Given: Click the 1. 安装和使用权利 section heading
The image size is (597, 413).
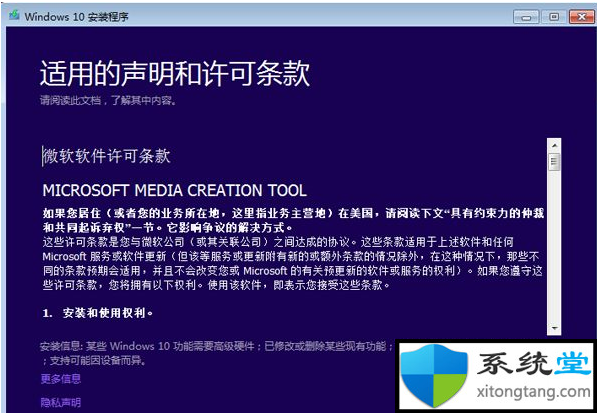Looking at the screenshot, I should pos(98,313).
